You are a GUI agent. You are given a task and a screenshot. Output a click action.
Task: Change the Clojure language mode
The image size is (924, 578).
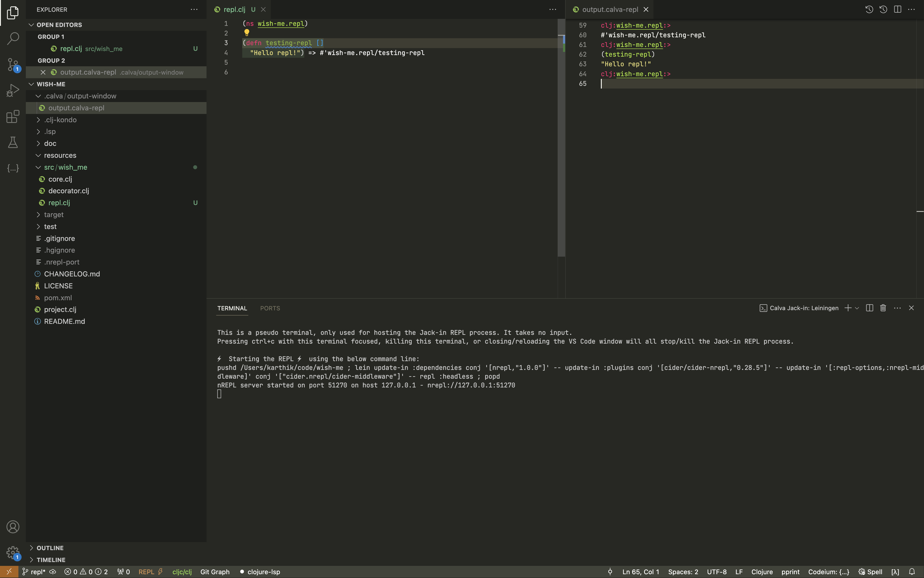[762, 572]
